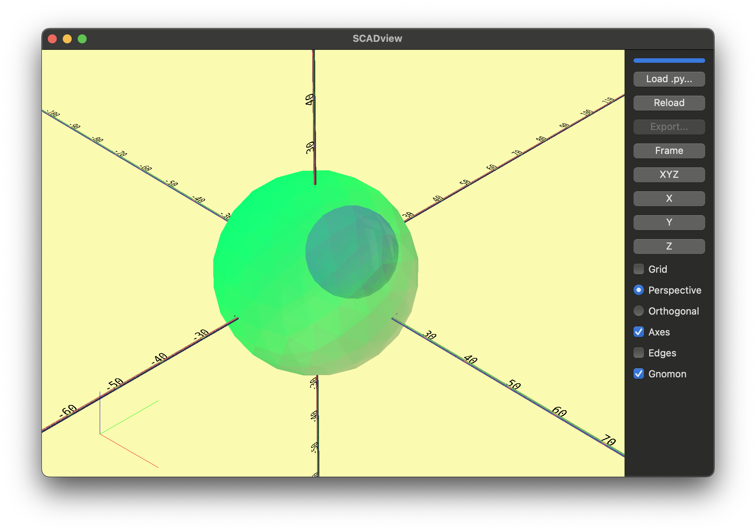This screenshot has width=756, height=532.
Task: Click the SCADview title bar
Action: [x=377, y=38]
